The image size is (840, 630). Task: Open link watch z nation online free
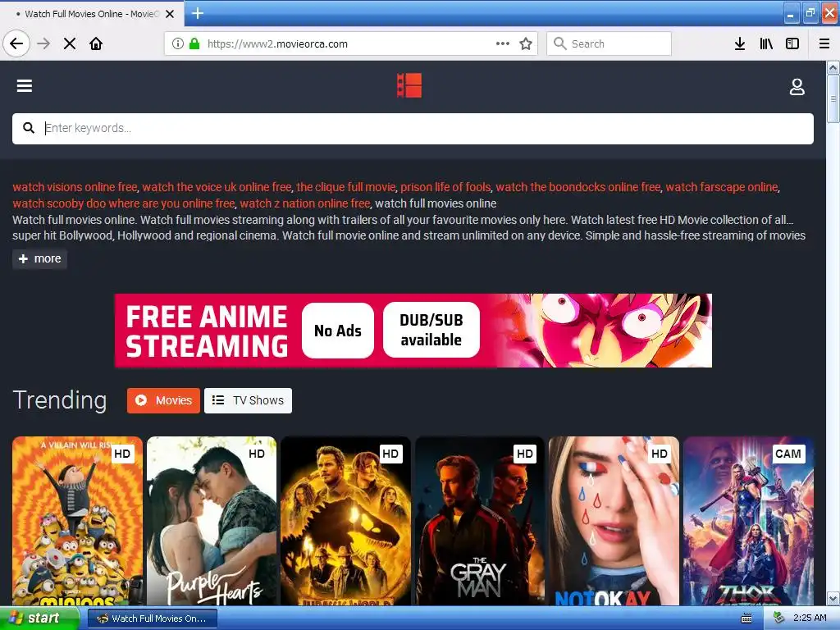point(305,203)
